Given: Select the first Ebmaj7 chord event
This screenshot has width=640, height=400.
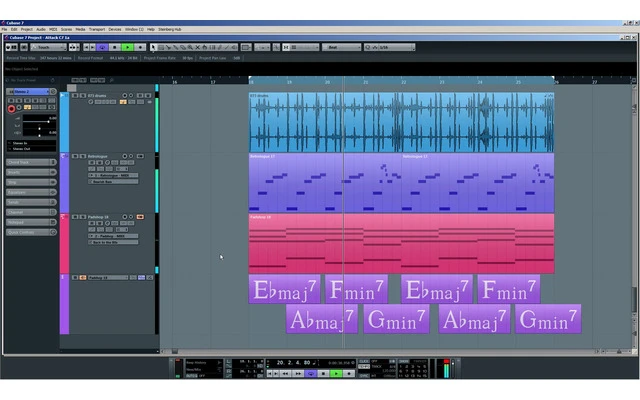Looking at the screenshot, I should pos(284,289).
